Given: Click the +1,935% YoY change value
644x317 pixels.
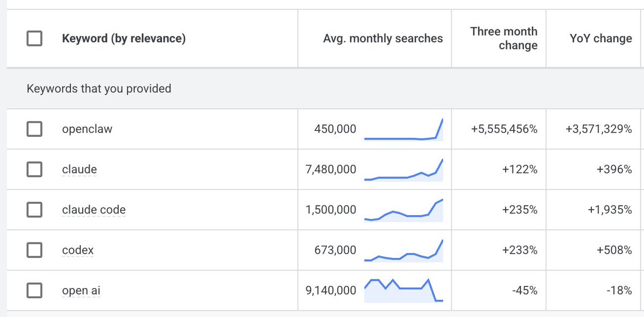Looking at the screenshot, I should click(x=610, y=210).
